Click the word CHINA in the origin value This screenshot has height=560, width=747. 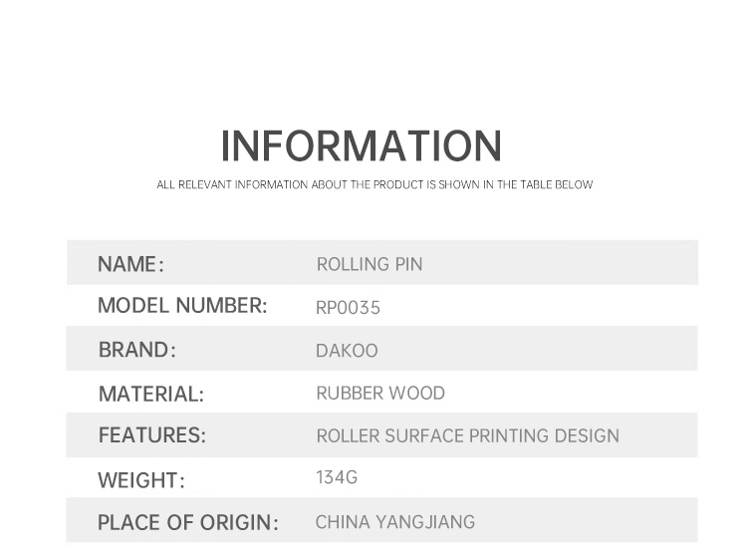(342, 522)
